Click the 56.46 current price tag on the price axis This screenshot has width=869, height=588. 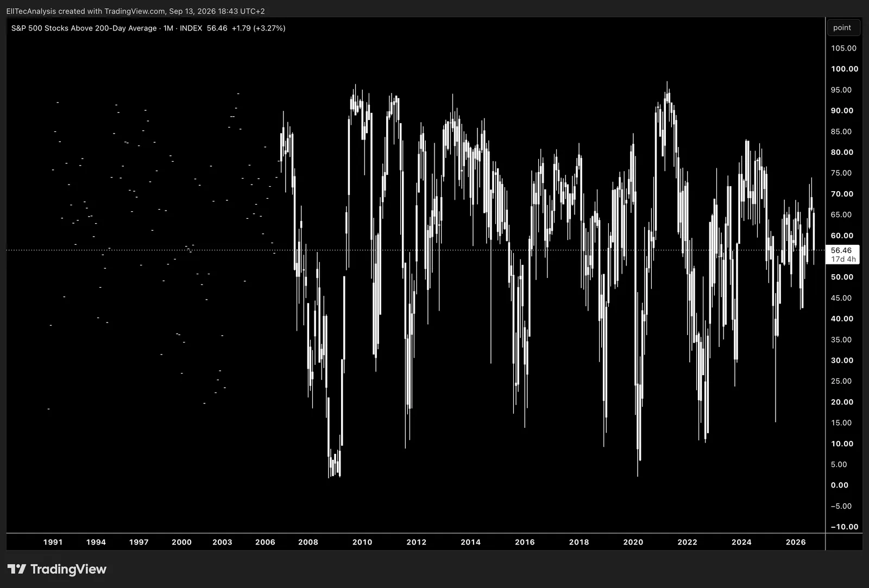(841, 250)
